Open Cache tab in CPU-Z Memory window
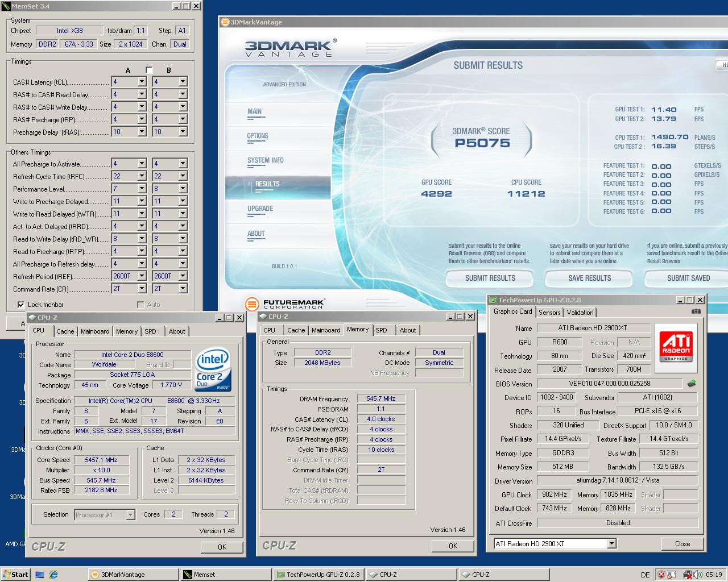This screenshot has height=582, width=728. [x=296, y=330]
